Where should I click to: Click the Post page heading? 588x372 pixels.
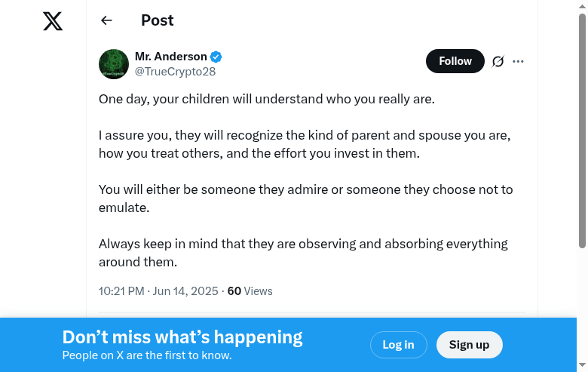(158, 21)
